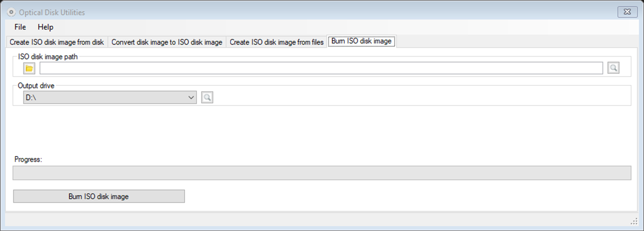Switch to Create ISO disk image from disk tab
The width and height of the screenshot is (644, 231).
[x=57, y=42]
